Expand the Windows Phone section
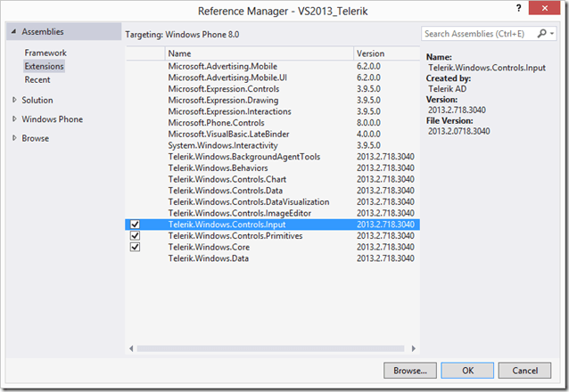Screen dimensions: 569x392 click(14, 118)
